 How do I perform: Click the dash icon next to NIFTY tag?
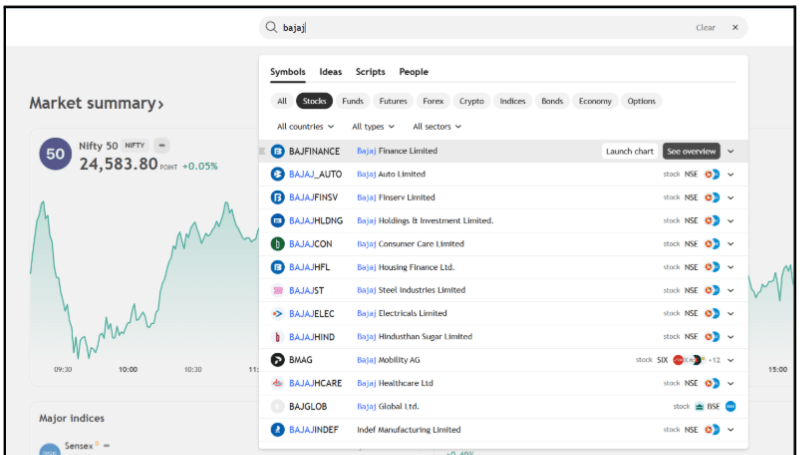click(162, 145)
